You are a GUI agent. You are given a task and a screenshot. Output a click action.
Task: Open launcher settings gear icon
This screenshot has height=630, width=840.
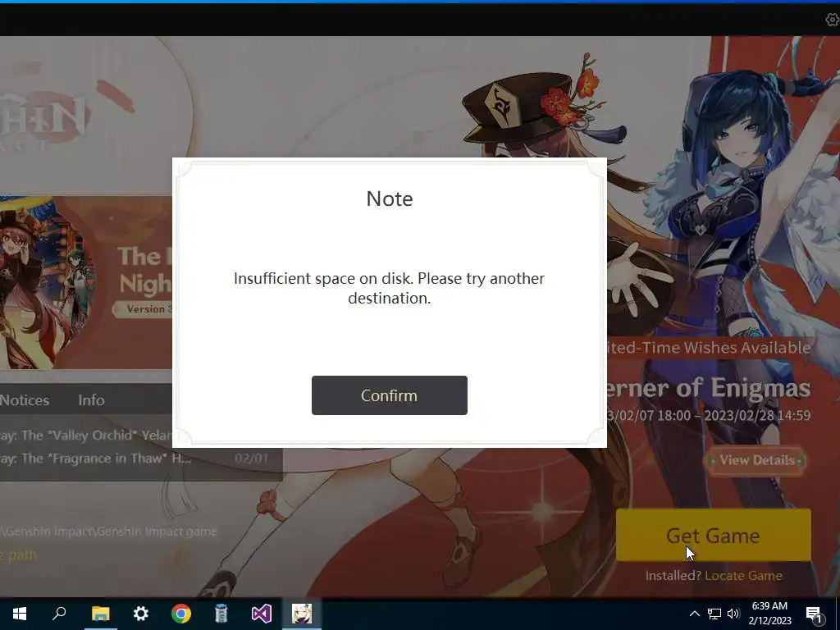point(832,20)
